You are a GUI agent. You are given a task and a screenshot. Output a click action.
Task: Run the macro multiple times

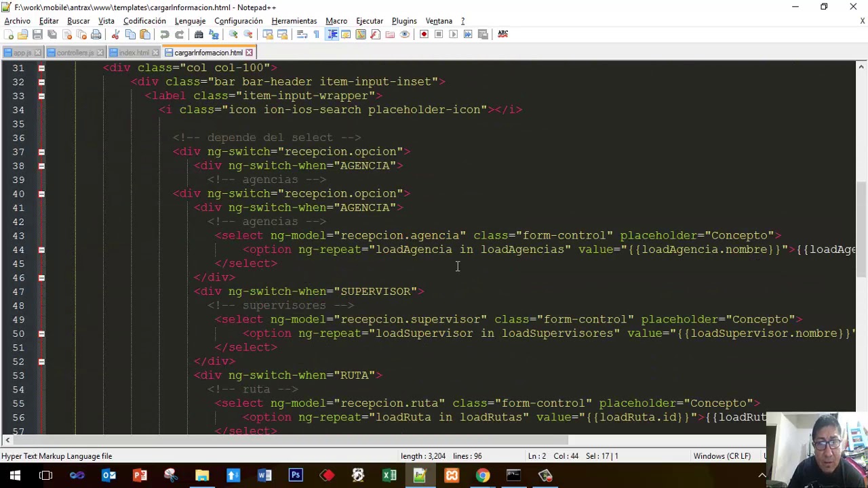tap(468, 35)
